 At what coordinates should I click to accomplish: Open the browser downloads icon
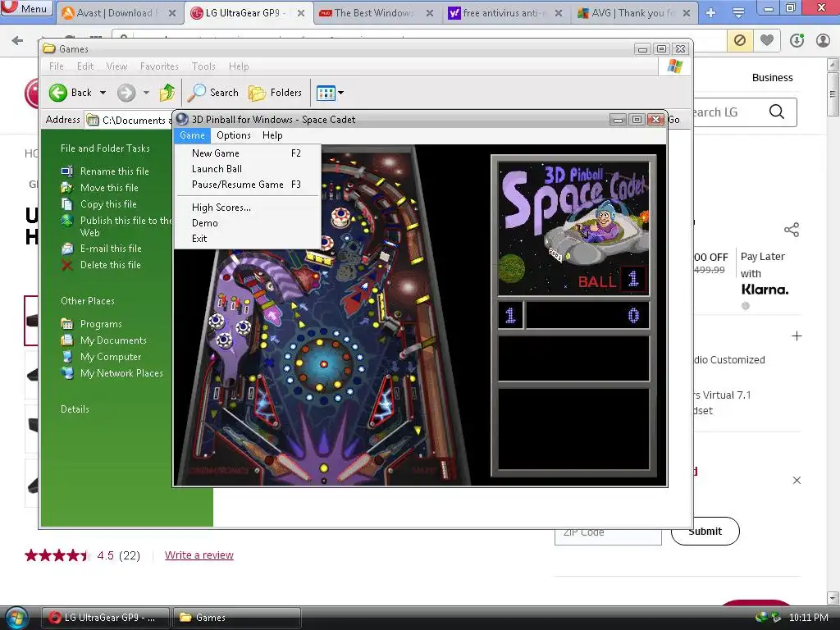[x=797, y=40]
